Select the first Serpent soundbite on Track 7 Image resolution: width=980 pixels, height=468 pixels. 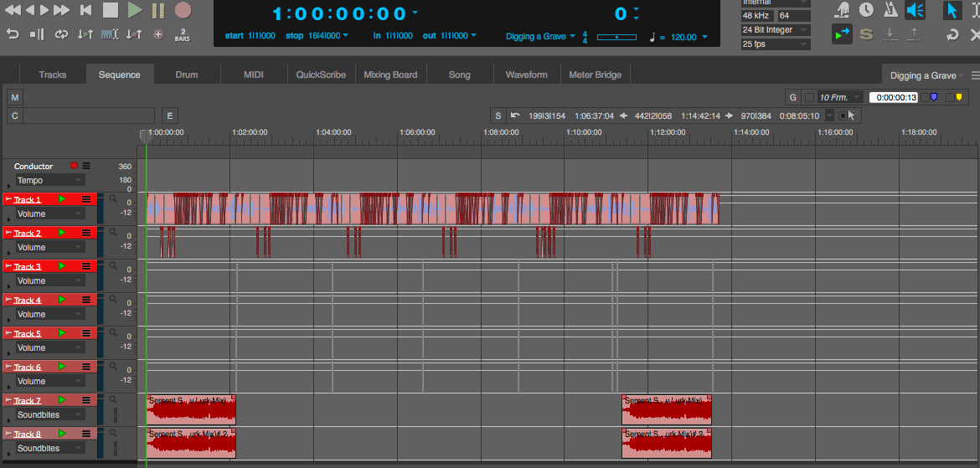[x=191, y=410]
